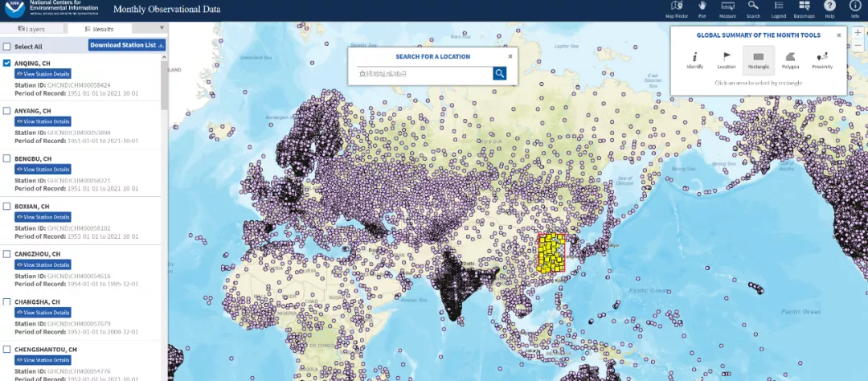Open the Measure tool

[x=727, y=10]
